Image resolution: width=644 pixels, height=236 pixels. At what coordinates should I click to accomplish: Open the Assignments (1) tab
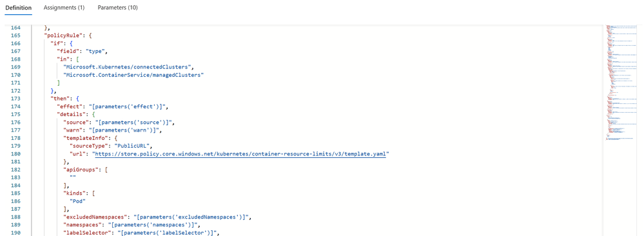[64, 8]
